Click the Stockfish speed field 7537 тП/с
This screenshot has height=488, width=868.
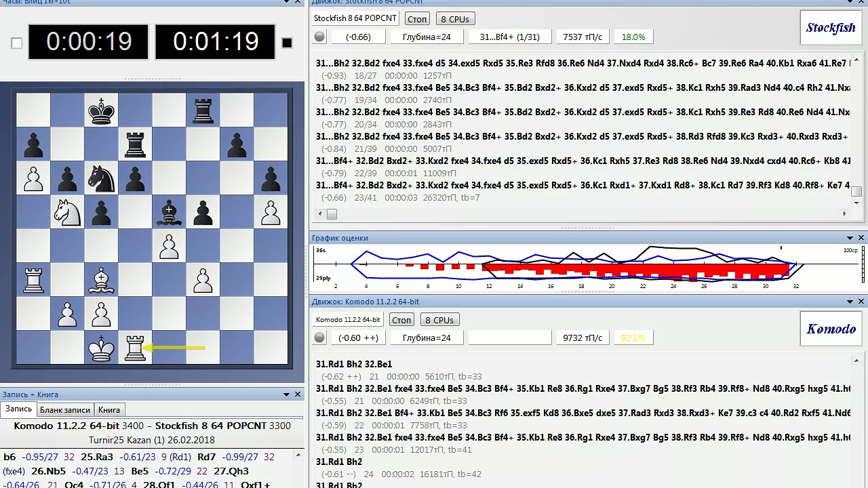[x=582, y=37]
